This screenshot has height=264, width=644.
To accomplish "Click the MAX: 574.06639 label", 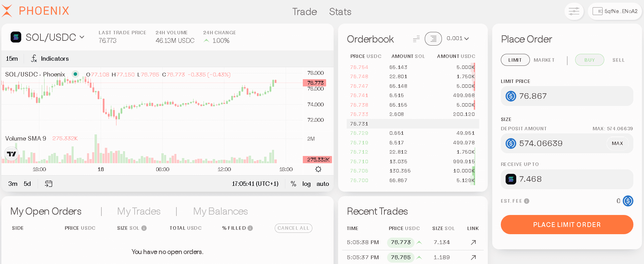I will click(x=613, y=129).
